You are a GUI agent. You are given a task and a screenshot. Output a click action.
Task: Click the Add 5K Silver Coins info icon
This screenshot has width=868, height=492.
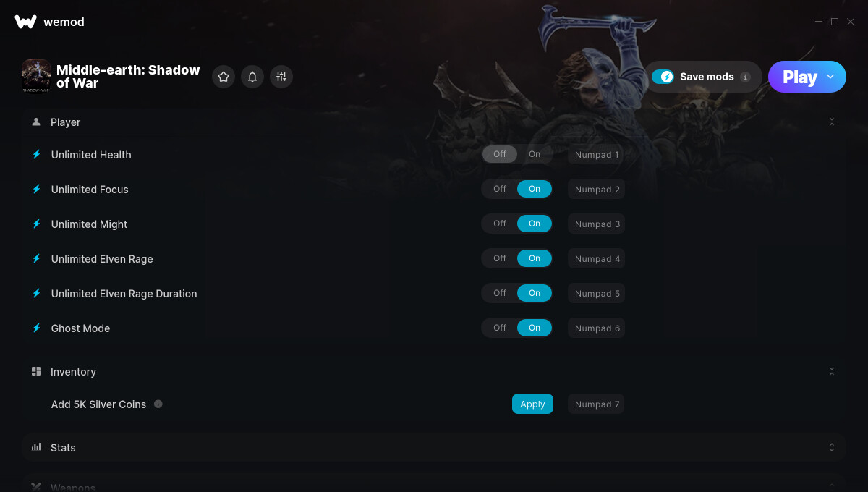[158, 404]
